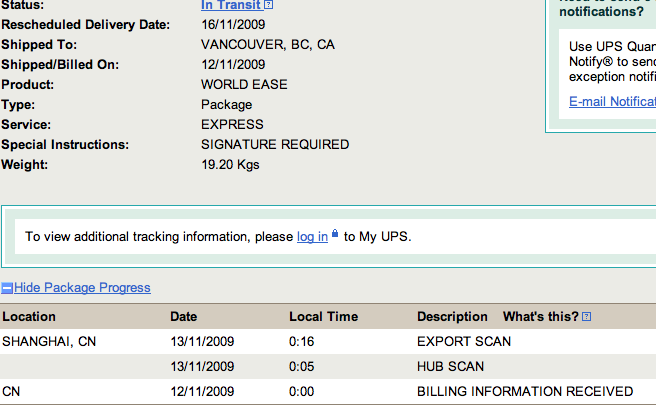This screenshot has width=656, height=405.
Task: Click the help icon beside In Transit
Action: (x=269, y=5)
